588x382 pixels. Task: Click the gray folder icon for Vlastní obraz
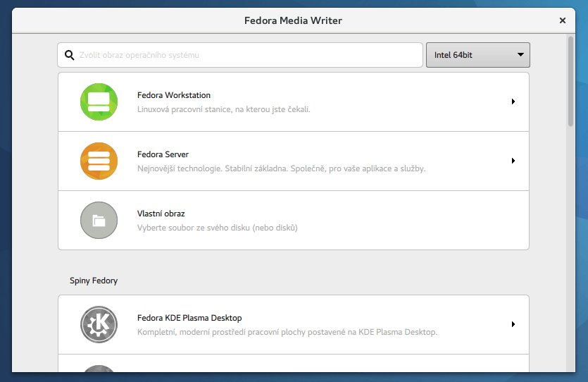click(x=99, y=220)
